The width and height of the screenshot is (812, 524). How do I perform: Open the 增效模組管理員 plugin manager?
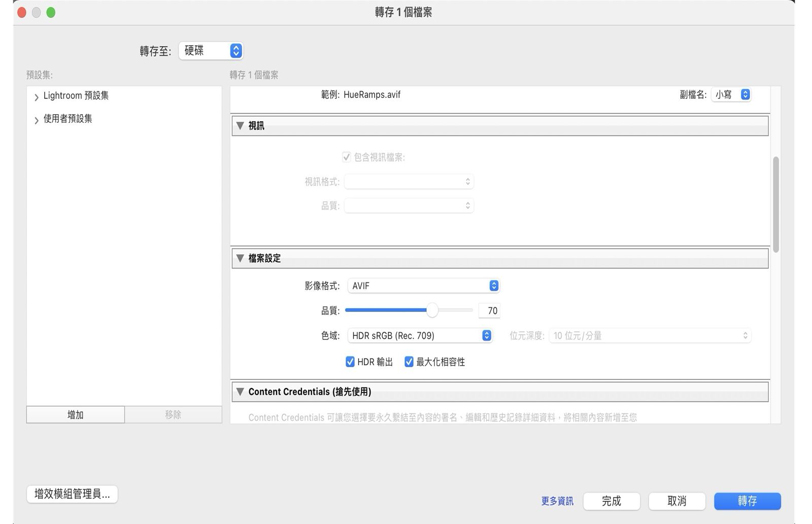coord(72,494)
